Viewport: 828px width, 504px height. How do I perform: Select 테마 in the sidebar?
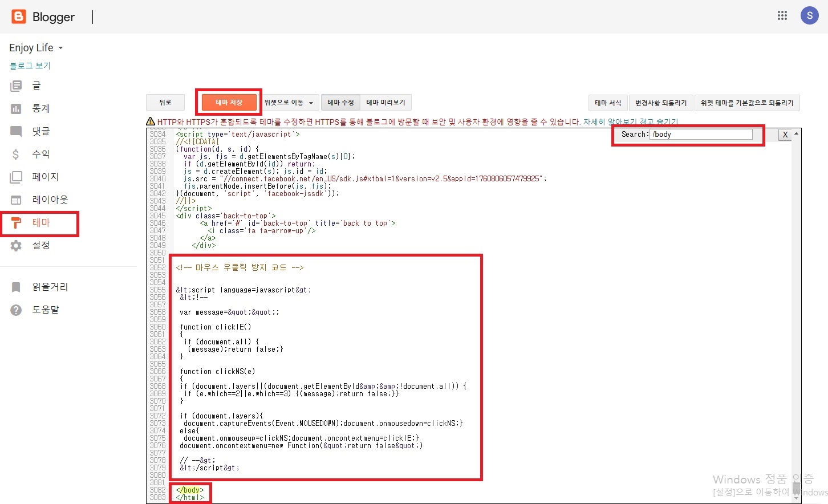(x=41, y=222)
